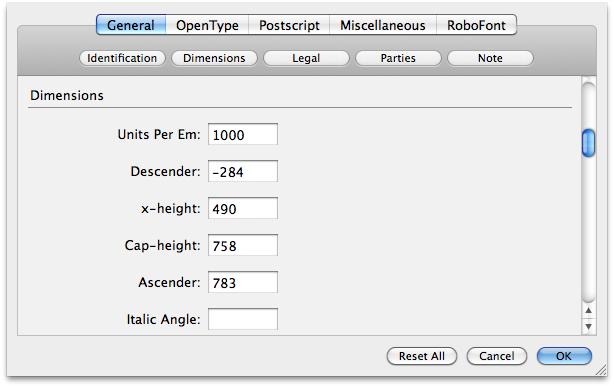
Task: Switch to the General tab
Action: click(131, 25)
